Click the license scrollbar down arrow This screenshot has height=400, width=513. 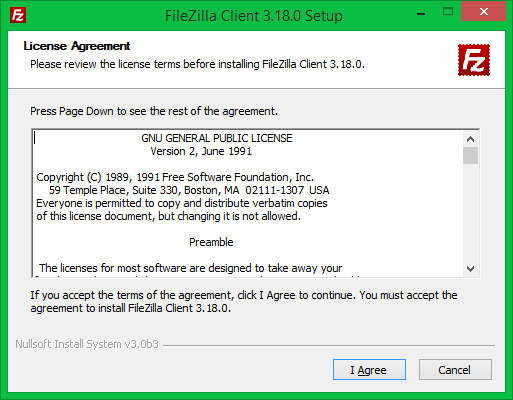[x=470, y=269]
